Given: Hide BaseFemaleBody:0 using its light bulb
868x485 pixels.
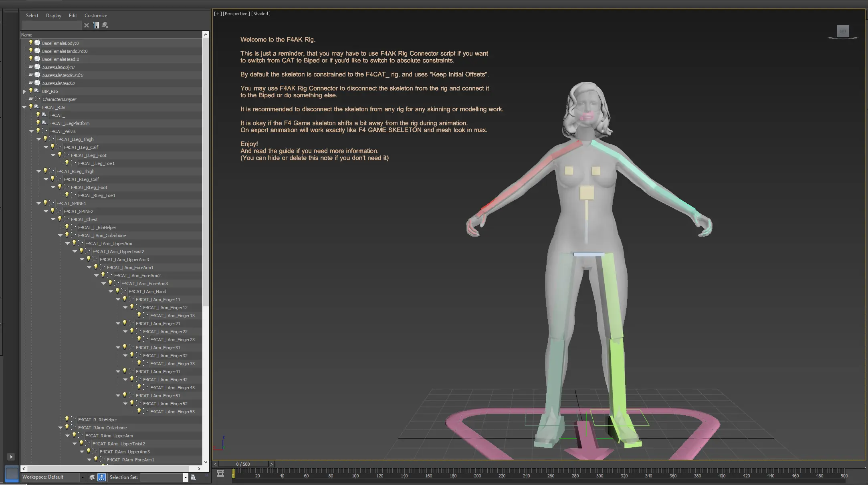Looking at the screenshot, I should tap(31, 43).
